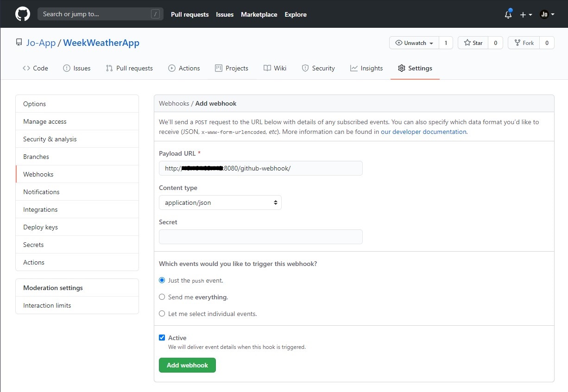The height and width of the screenshot is (392, 568).
Task: Switch to the Code tab
Action: pos(35,68)
